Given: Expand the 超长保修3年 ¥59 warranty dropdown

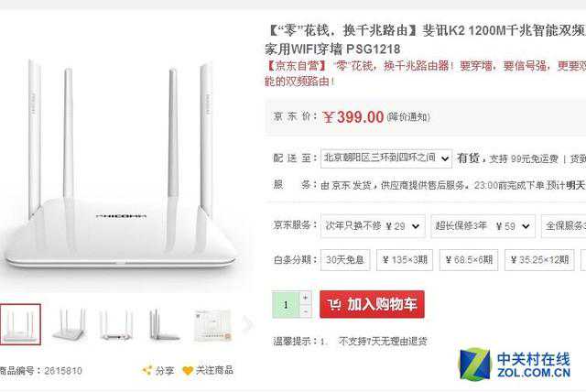Looking at the screenshot, I should coord(483,226).
